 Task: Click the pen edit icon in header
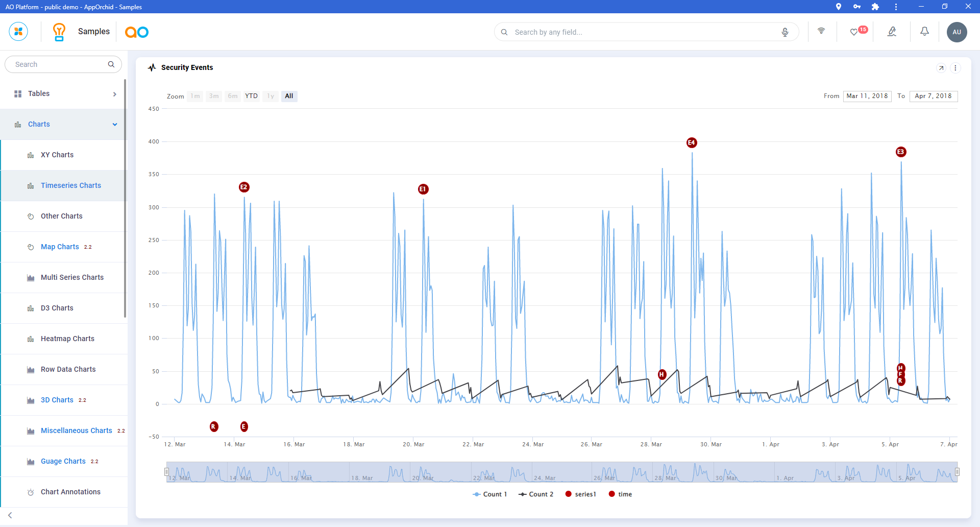coord(892,32)
